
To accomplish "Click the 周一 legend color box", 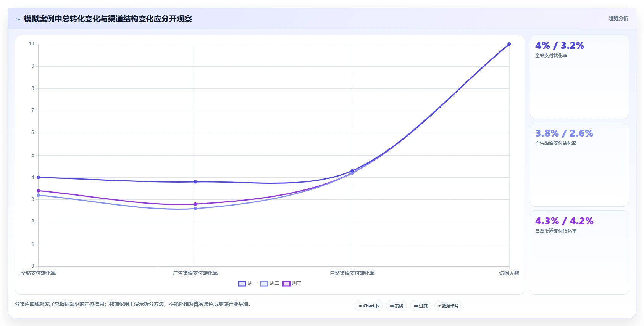I will coord(242,283).
